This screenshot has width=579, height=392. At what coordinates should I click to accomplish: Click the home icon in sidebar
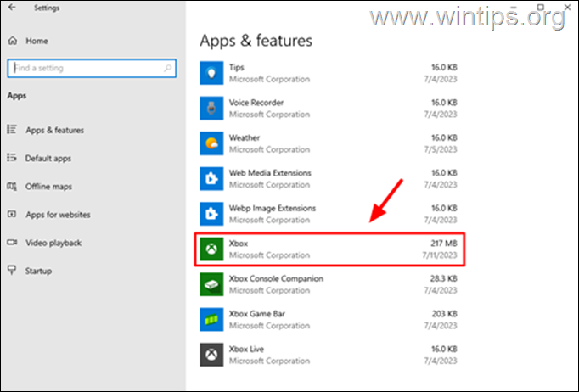[13, 41]
